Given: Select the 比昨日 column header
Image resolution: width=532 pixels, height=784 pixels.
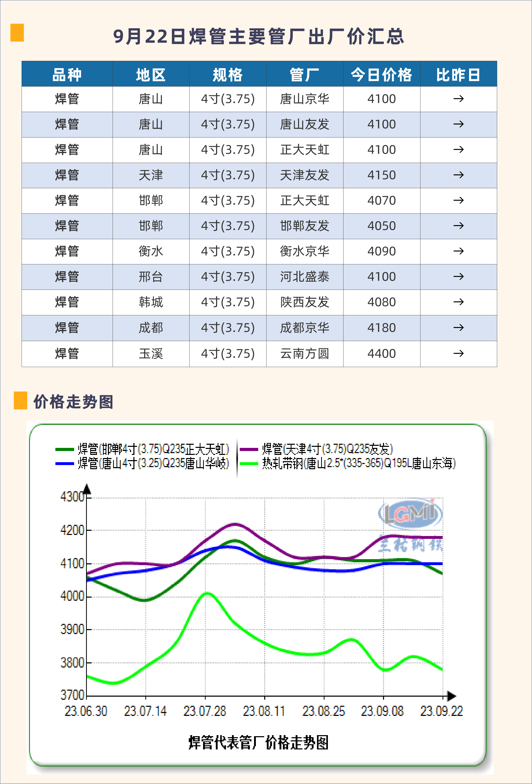Looking at the screenshot, I should [458, 75].
